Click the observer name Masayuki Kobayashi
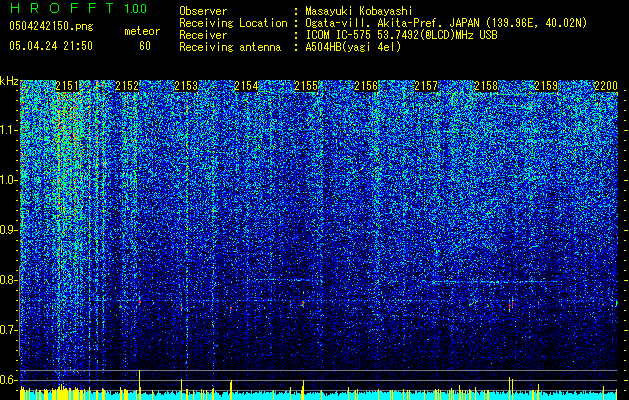The height and width of the screenshot is (400, 629). [x=359, y=11]
